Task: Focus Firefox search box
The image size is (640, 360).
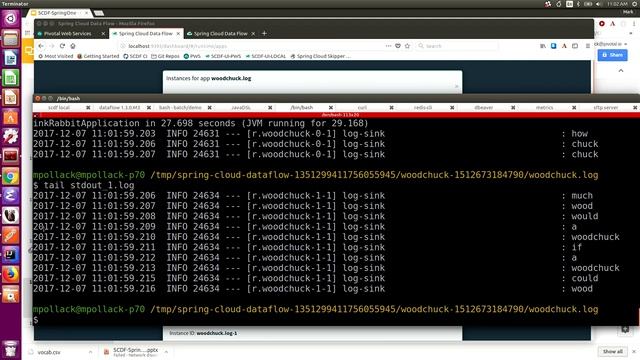Action: (457, 46)
